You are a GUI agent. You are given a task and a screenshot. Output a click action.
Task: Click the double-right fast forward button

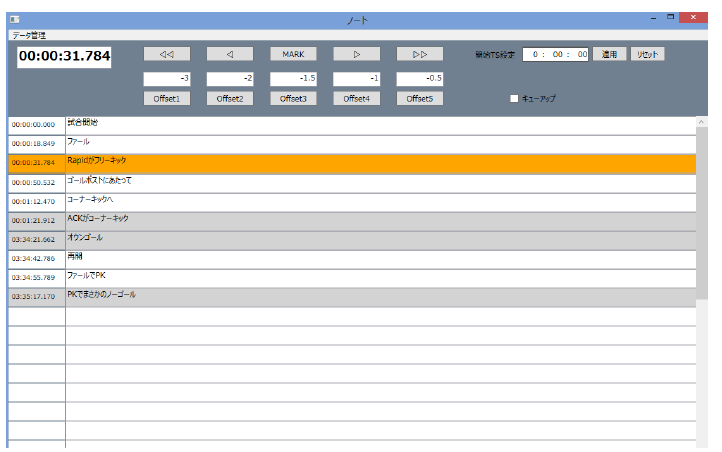pyautogui.click(x=420, y=54)
